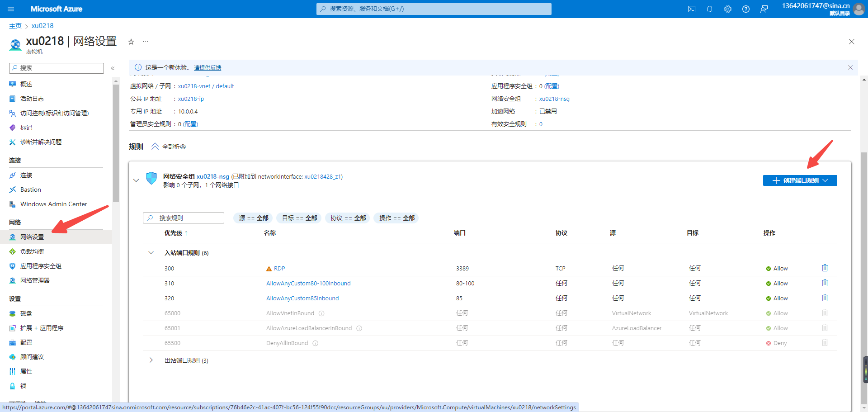This screenshot has width=868, height=412.
Task: Open the help question mark icon
Action: coord(746,9)
